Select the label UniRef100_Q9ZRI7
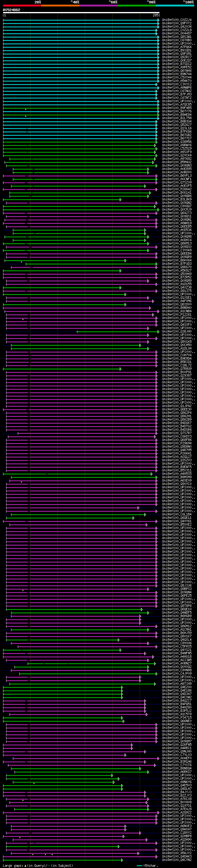197x868 pixels. (177, 57)
